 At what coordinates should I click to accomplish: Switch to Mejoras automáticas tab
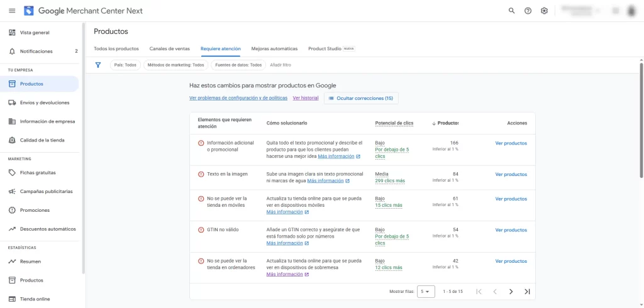click(274, 48)
